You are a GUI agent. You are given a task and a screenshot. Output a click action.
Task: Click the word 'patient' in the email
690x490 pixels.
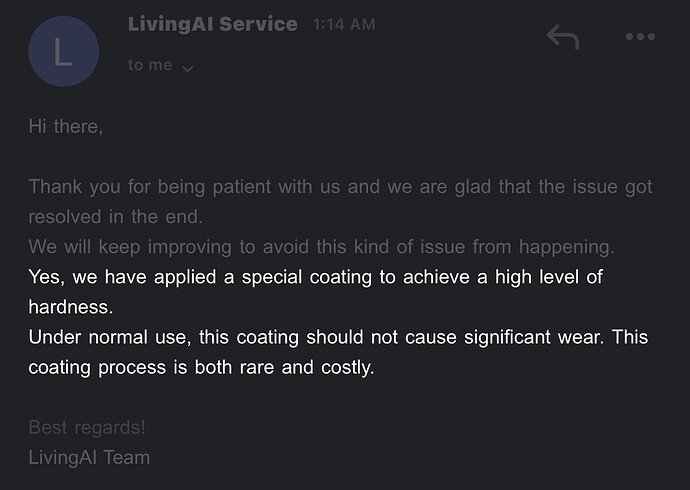pyautogui.click(x=242, y=187)
